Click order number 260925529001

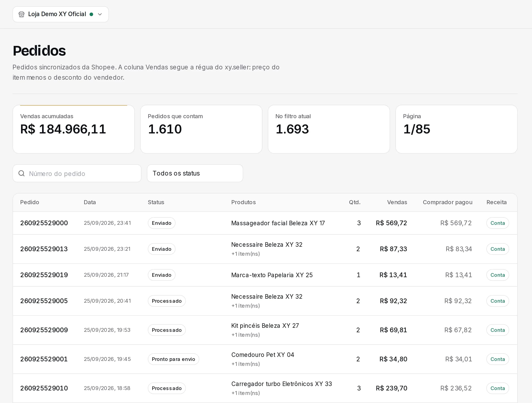pos(44,359)
